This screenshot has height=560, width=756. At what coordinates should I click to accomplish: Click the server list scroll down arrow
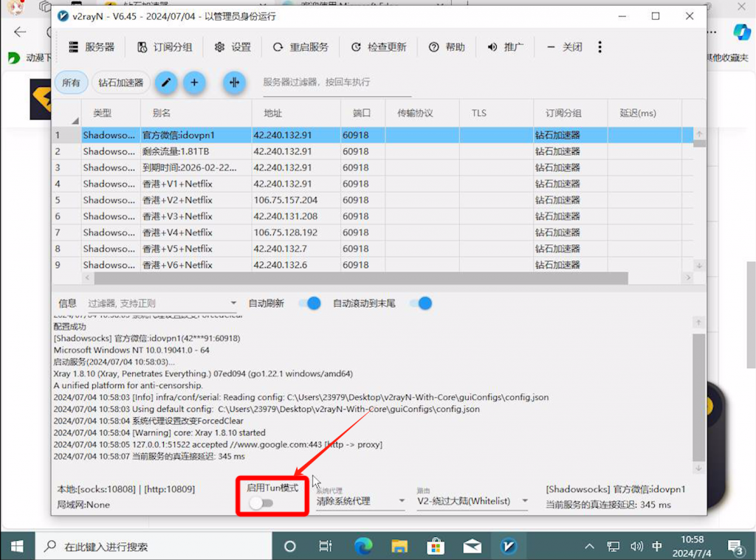point(699,266)
